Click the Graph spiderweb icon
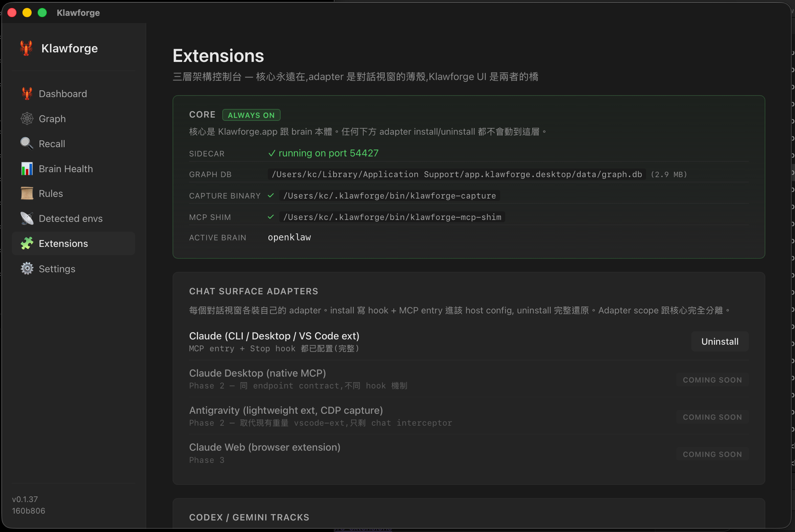Viewport: 795px width, 532px height. click(27, 118)
